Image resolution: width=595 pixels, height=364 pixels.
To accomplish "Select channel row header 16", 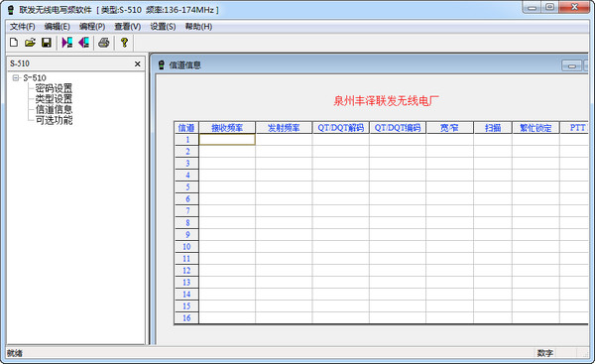I will [186, 318].
